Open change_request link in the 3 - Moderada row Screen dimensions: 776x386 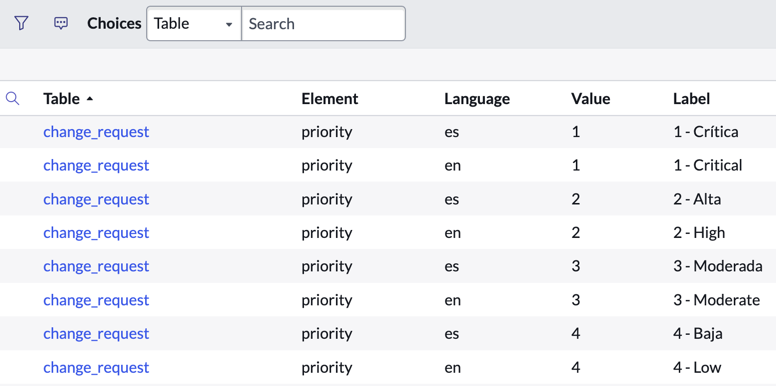pyautogui.click(x=96, y=266)
